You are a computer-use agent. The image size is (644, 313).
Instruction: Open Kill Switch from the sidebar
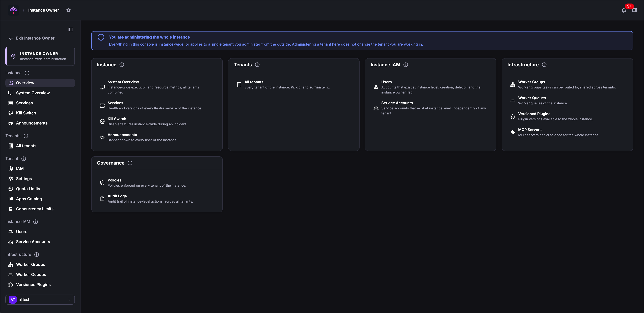(40, 113)
